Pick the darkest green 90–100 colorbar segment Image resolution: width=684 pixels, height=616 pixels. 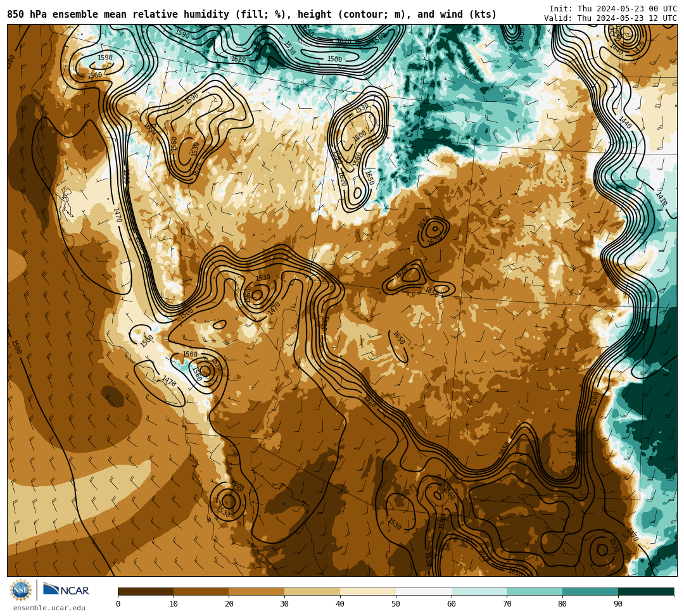646,591
